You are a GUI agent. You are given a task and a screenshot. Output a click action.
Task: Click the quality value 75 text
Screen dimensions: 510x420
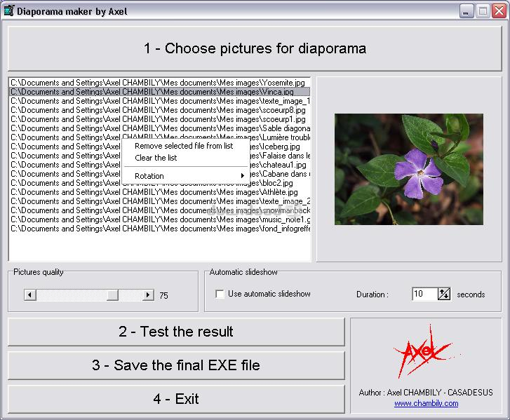tap(163, 295)
